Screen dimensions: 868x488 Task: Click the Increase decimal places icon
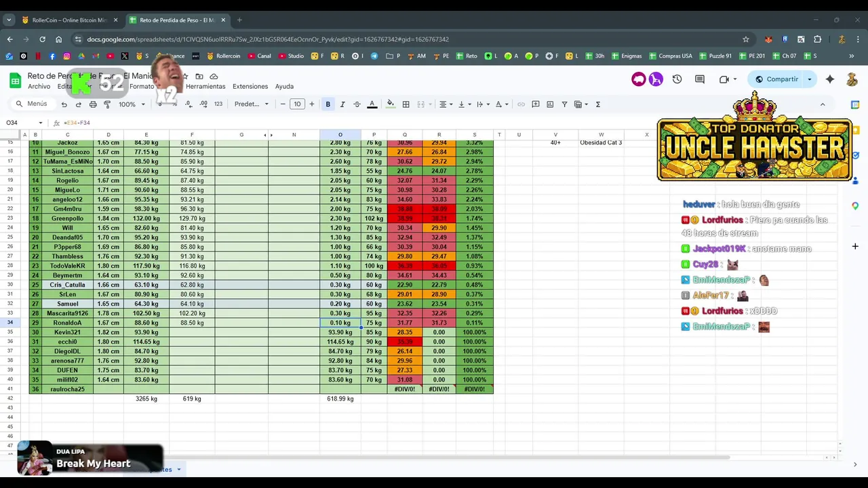(x=203, y=104)
